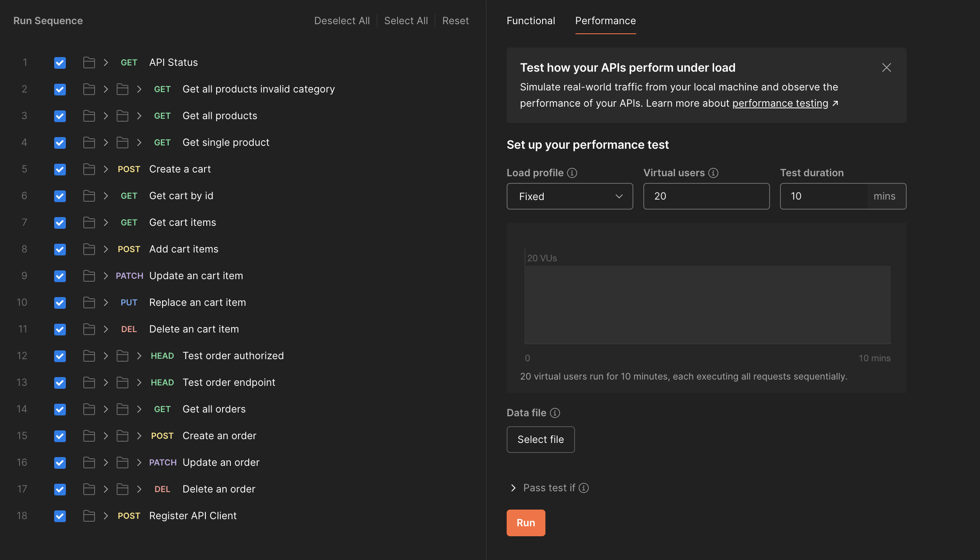Click the Virtual users info icon
980x560 pixels.
coord(713,173)
